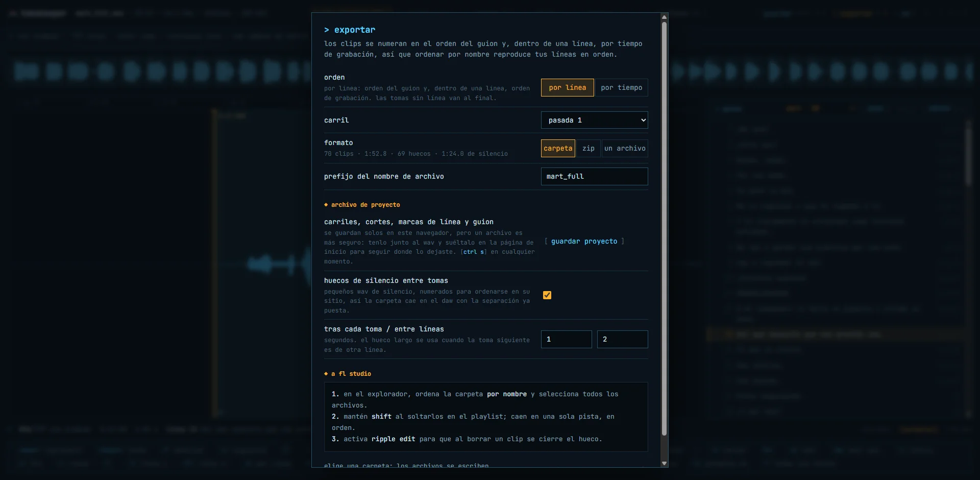The width and height of the screenshot is (980, 480).
Task: Click the gap seconds field containing "1"
Action: click(567, 340)
